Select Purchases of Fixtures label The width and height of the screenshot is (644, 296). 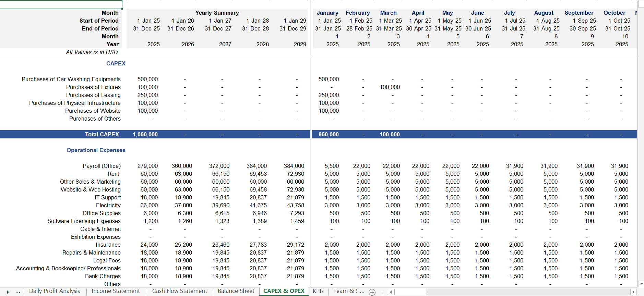click(93, 87)
